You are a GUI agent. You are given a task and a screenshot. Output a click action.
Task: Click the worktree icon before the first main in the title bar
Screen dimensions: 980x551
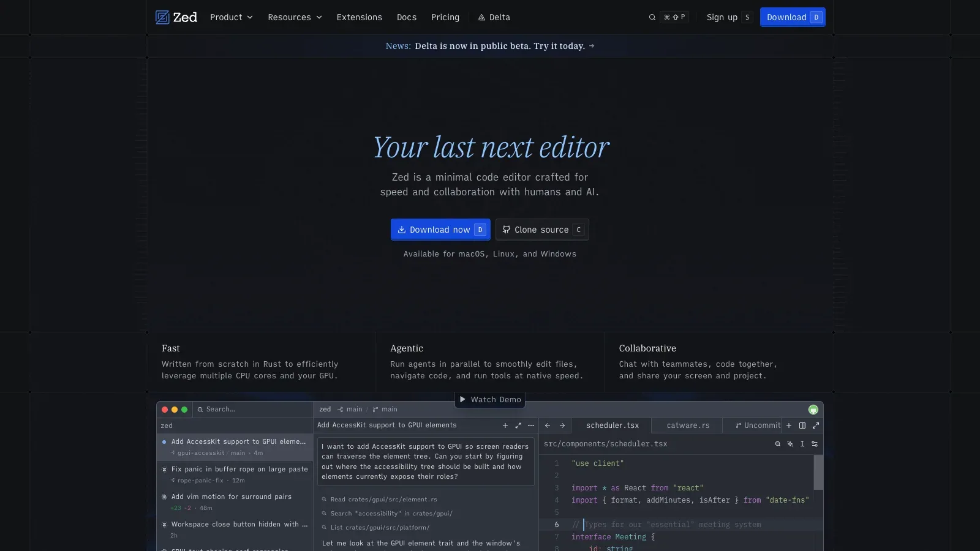(341, 410)
